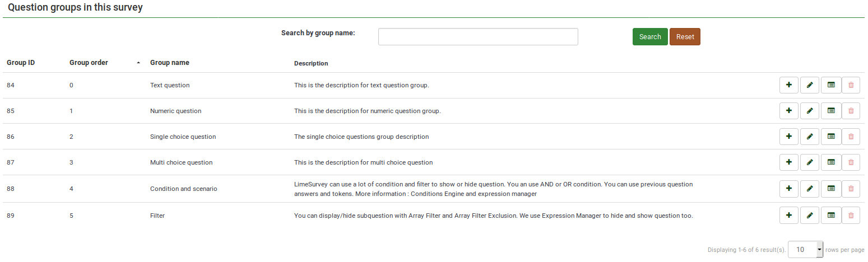Screen dimensions: 868x262
Task: Delete the Multi choice question group
Action: [x=851, y=162]
